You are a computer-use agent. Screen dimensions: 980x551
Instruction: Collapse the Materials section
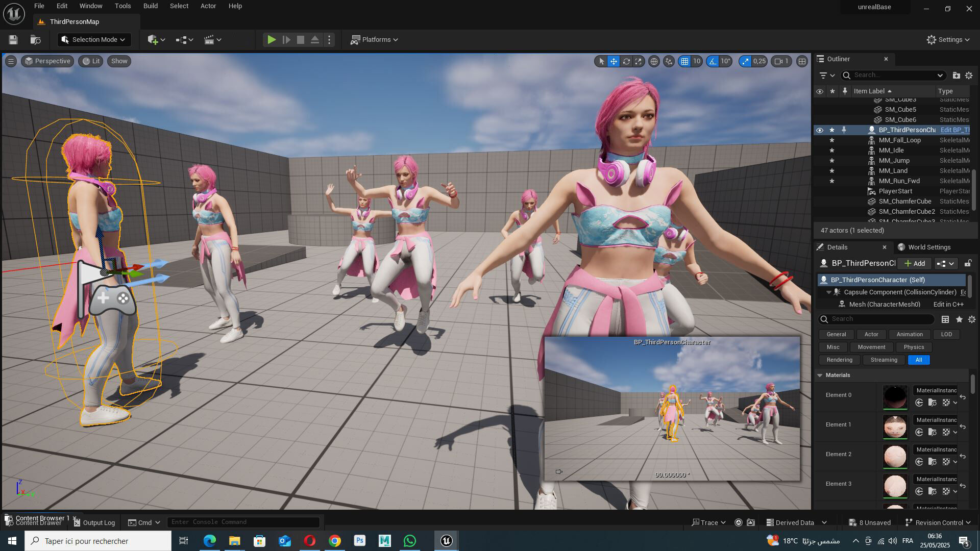point(820,375)
